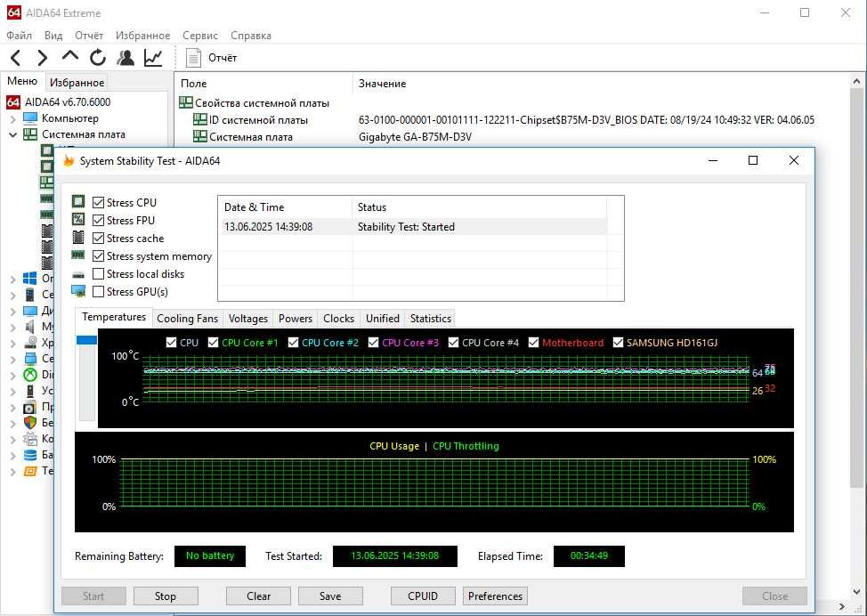Click the Stress FPU percent icon
This screenshot has width=867, height=616.
pyautogui.click(x=78, y=220)
